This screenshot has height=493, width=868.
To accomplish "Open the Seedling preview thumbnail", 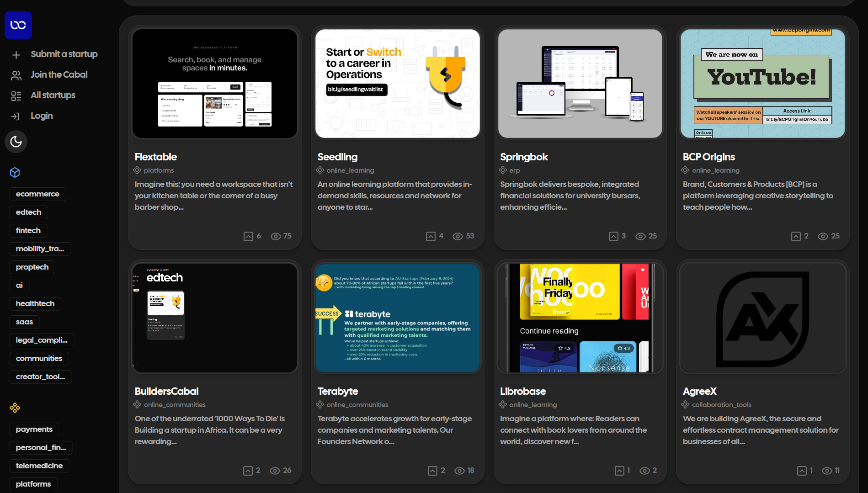I will 398,84.
